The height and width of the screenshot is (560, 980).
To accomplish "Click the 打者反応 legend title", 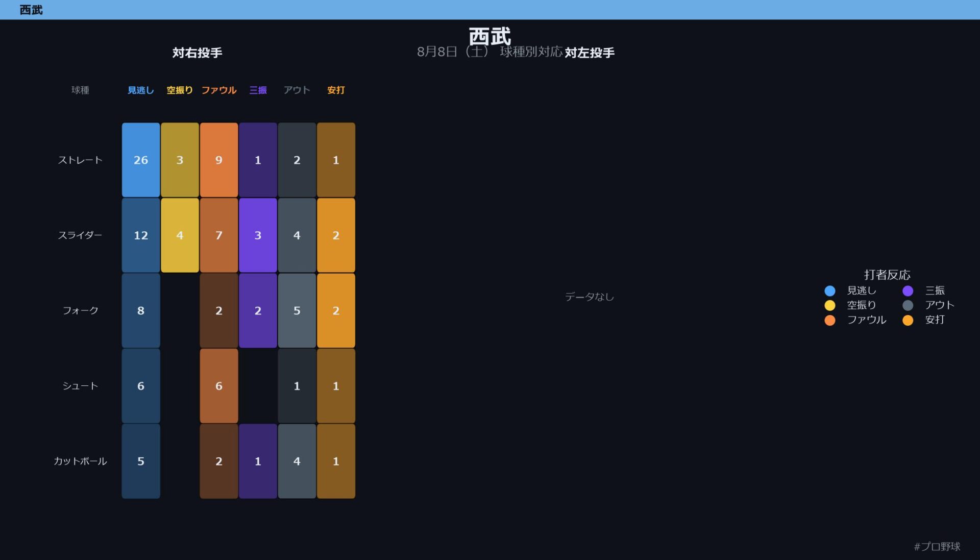I will (x=887, y=275).
